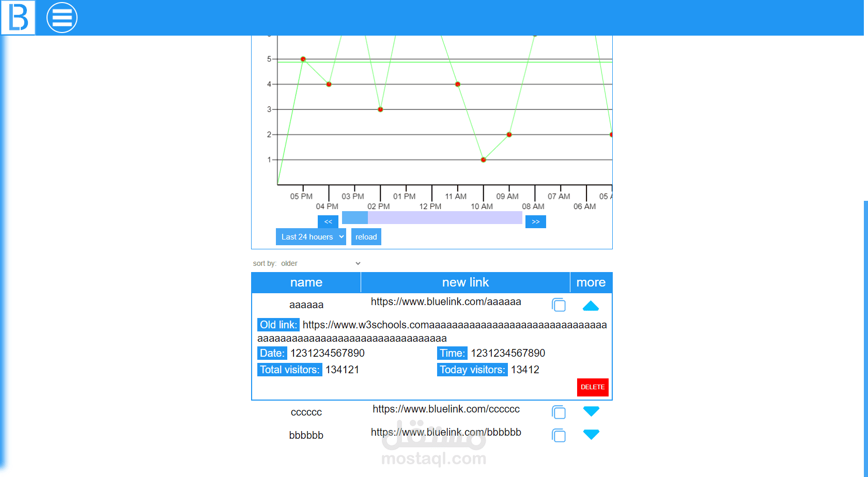This screenshot has width=868, height=477.
Task: Click the reload button
Action: pos(366,236)
